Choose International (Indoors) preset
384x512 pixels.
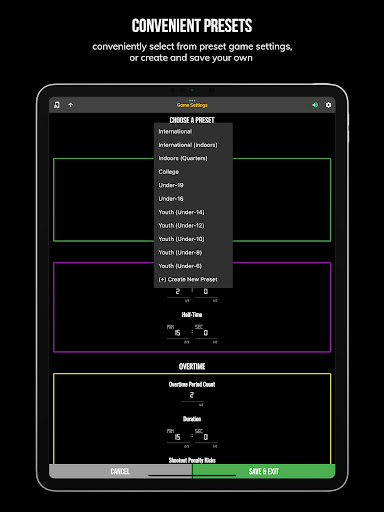[193, 145]
